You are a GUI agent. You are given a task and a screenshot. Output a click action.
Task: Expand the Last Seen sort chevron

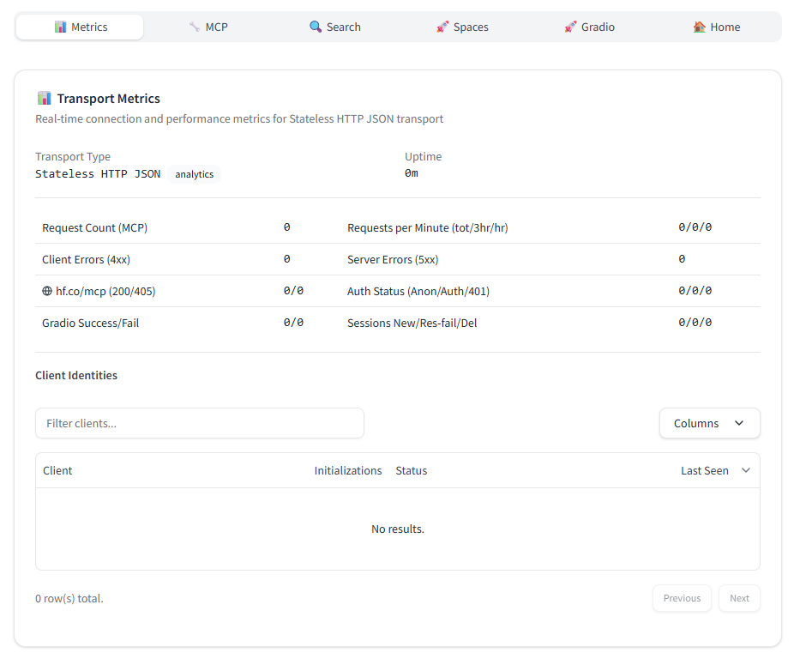point(745,470)
